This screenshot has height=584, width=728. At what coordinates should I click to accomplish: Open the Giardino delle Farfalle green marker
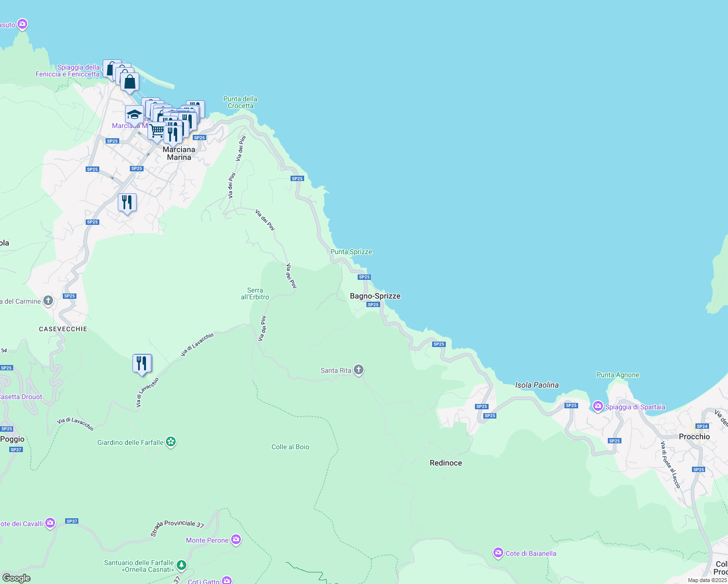pos(170,440)
